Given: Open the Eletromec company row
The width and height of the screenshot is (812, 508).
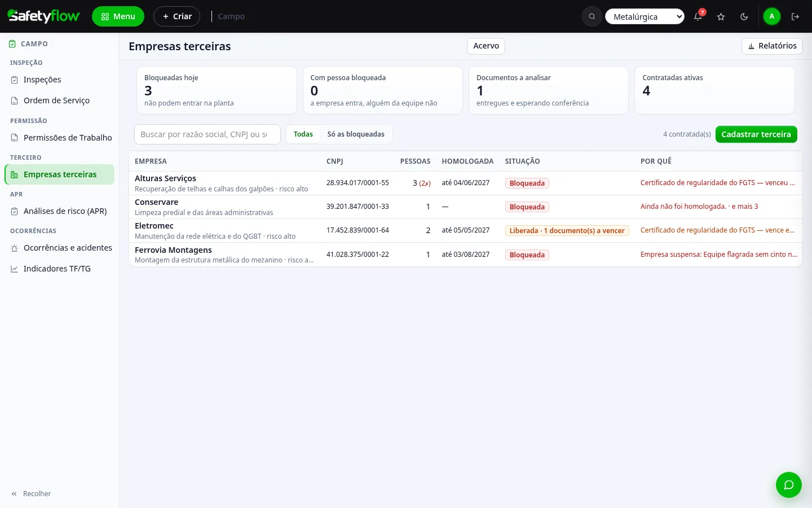Looking at the screenshot, I should click(x=466, y=230).
